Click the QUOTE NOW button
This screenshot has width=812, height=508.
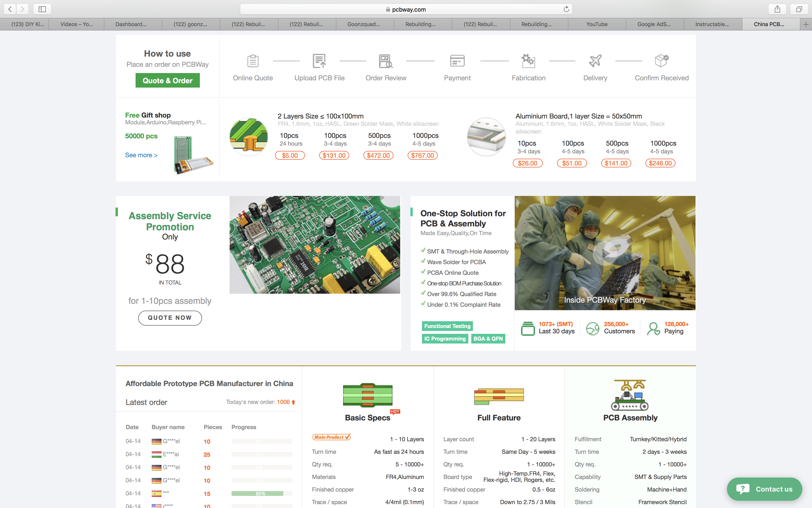pos(170,318)
